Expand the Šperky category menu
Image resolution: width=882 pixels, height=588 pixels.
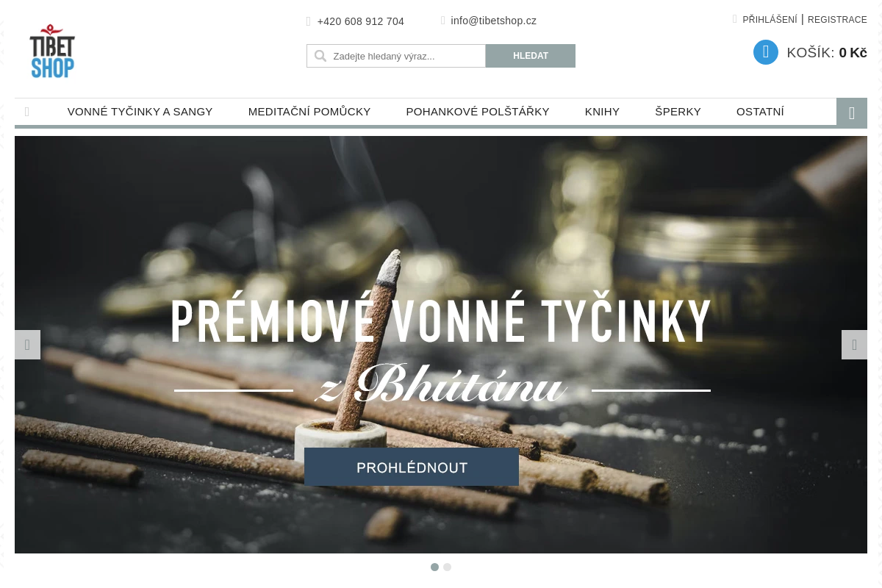pyautogui.click(x=678, y=112)
